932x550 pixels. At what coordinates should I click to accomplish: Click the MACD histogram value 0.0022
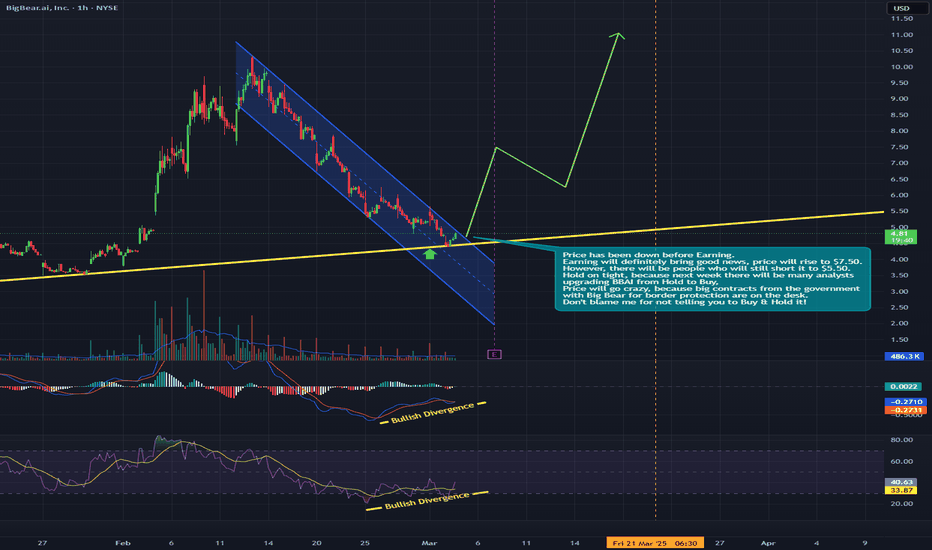903,386
